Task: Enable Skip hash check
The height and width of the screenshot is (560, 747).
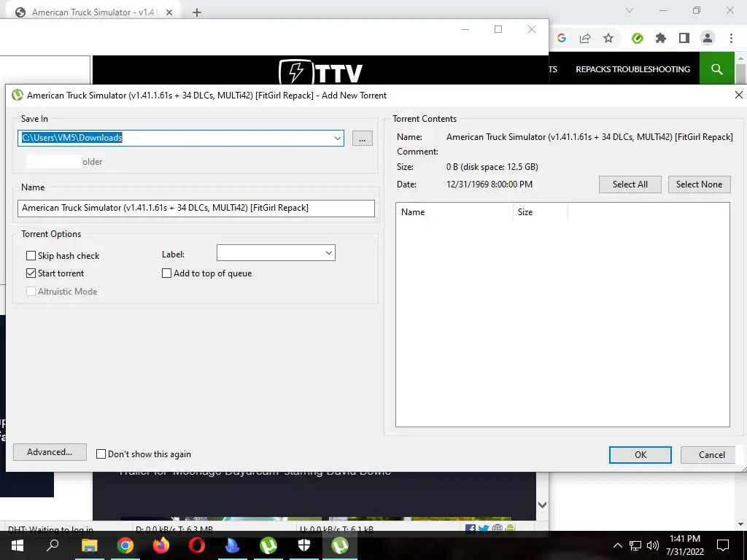Action: tap(31, 256)
